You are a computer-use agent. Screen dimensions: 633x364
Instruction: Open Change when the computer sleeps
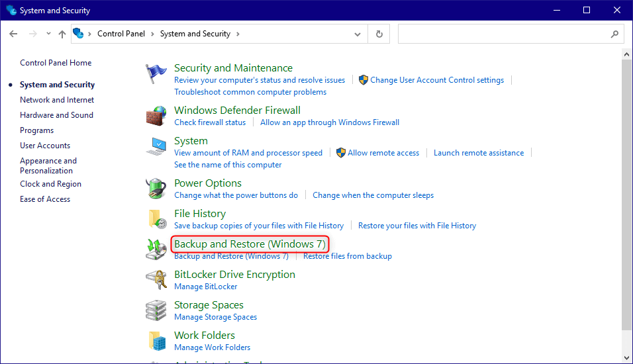pos(373,195)
